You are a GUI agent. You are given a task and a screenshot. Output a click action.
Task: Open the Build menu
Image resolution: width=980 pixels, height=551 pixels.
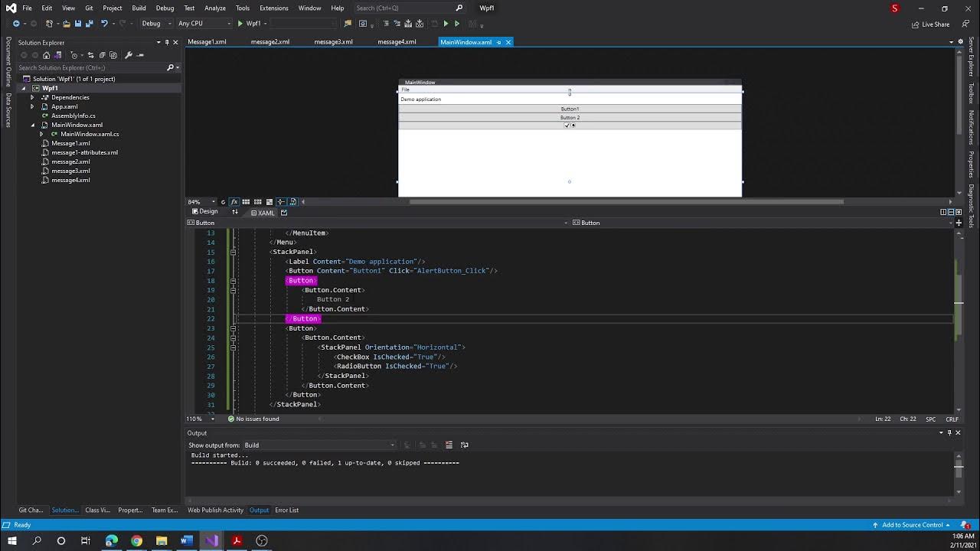139,8
